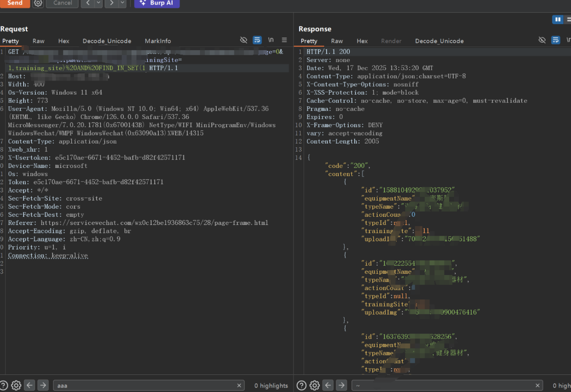Switch to the Response Raw tab
Screen dimensions: 571x392
click(337, 41)
